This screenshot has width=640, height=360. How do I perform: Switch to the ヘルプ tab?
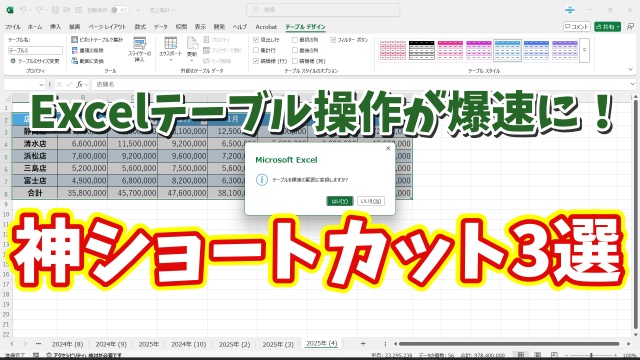click(x=240, y=27)
